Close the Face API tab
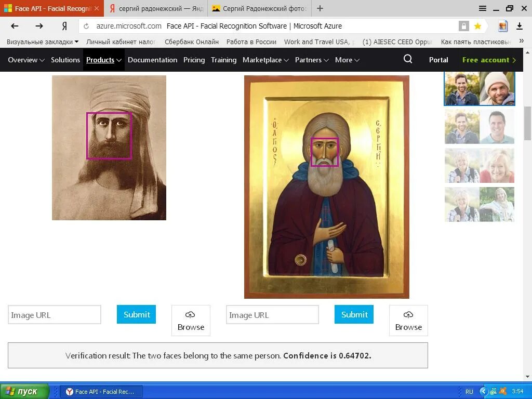Screen dimensions: 532x399 click(97, 8)
